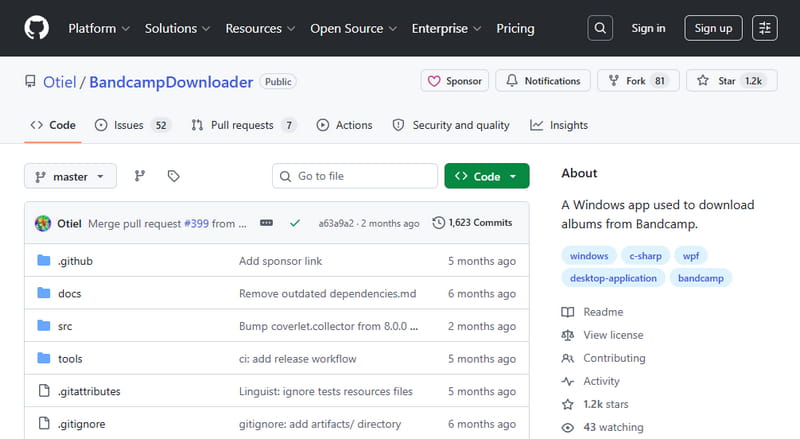
Task: Expand the Platform menu
Action: click(x=99, y=29)
